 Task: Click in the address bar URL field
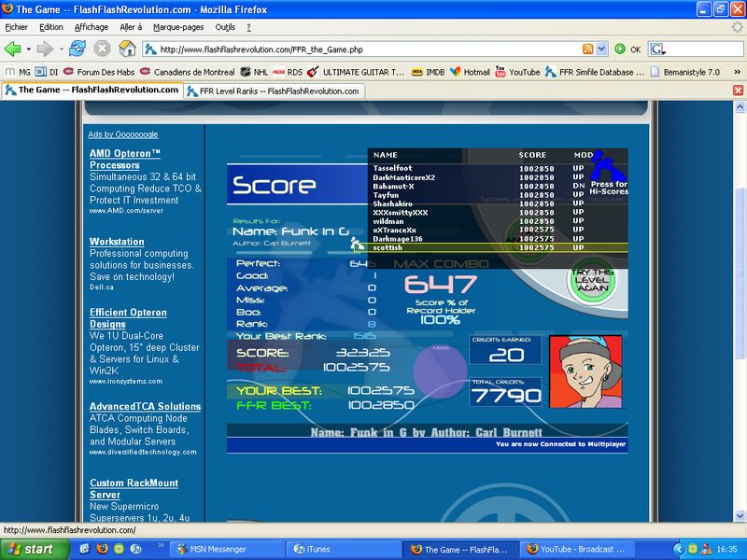(364, 49)
